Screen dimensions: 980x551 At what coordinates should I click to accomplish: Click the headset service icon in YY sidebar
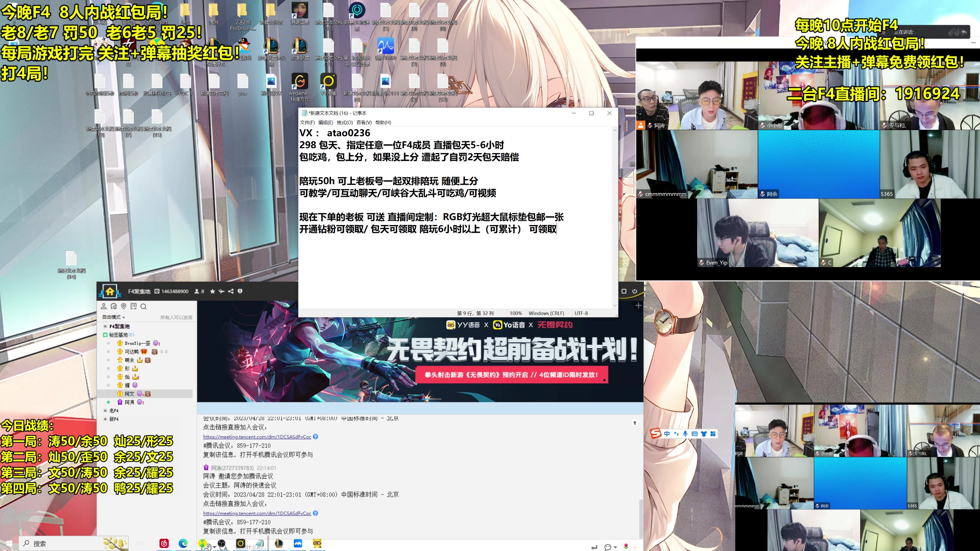[114, 306]
